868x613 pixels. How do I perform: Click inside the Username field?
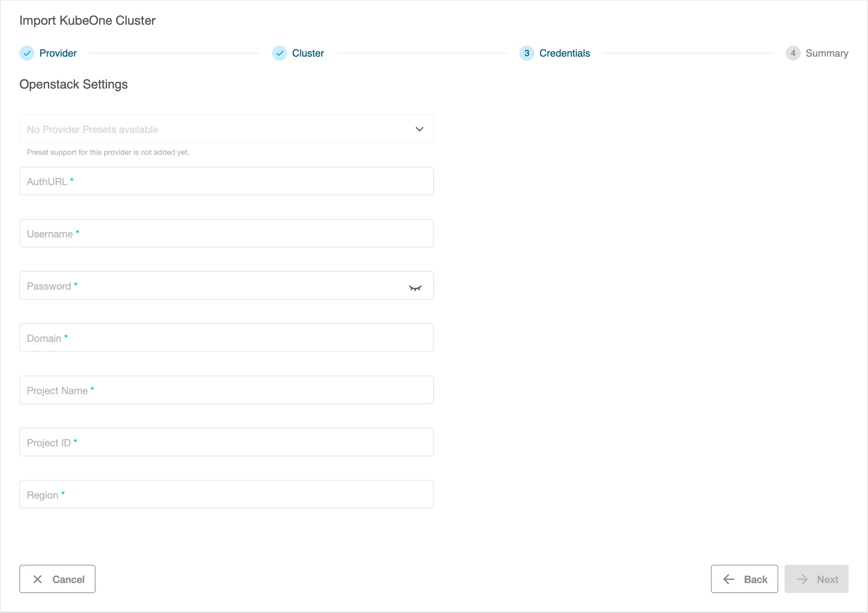point(227,233)
